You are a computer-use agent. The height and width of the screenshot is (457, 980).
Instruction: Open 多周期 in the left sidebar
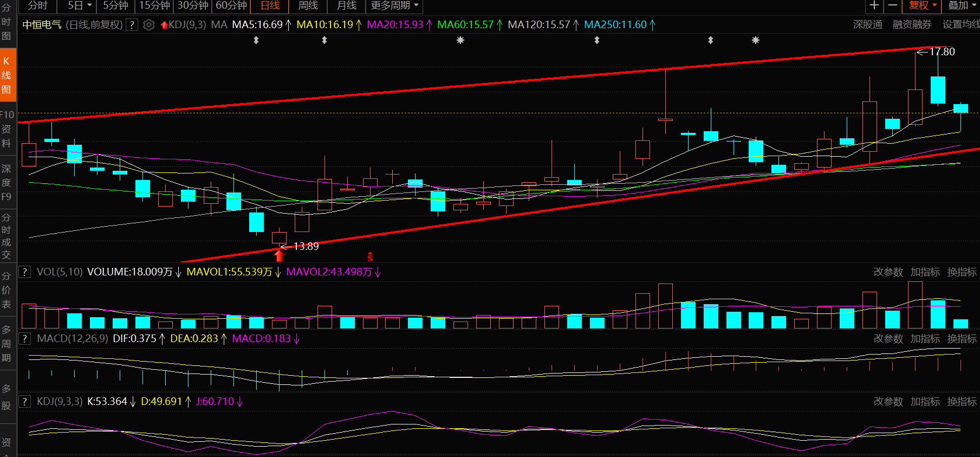pos(7,344)
